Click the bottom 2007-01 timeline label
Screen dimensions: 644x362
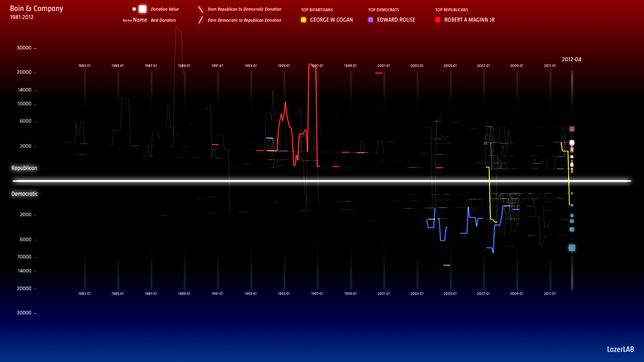[x=483, y=294]
